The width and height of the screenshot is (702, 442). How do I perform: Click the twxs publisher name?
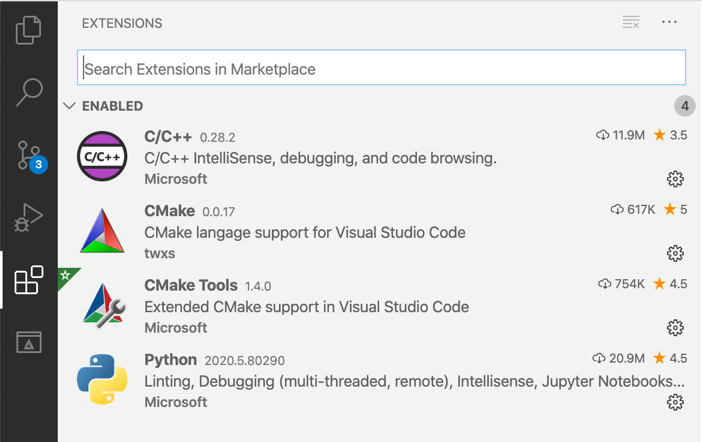click(x=159, y=253)
